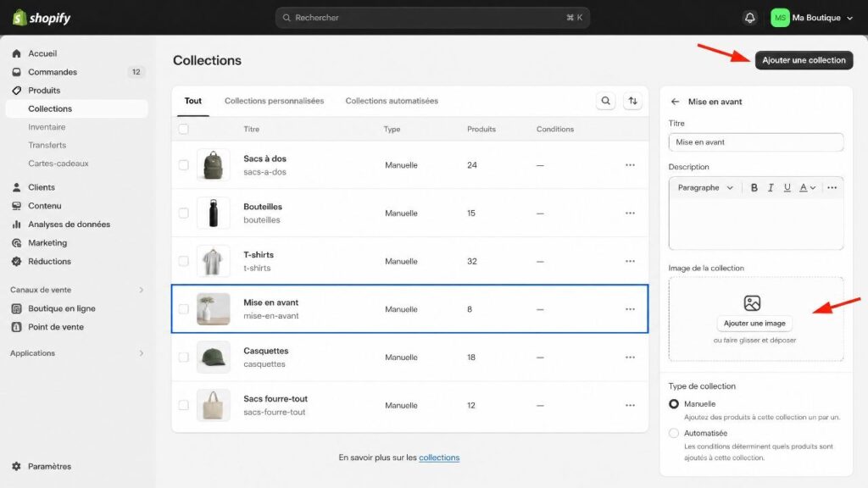Viewport: 868px width, 488px height.
Task: Toggle italic in the description editor
Action: [x=771, y=187]
